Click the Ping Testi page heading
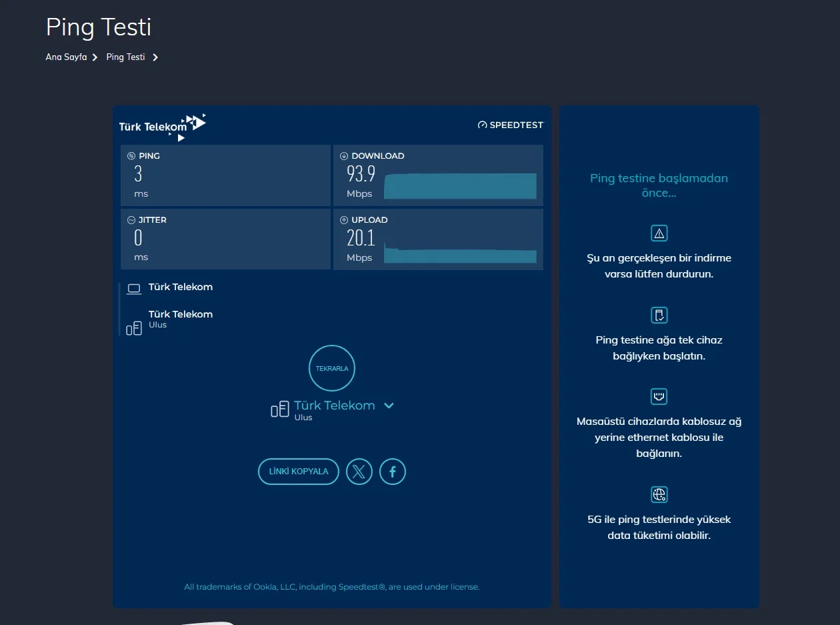Viewport: 840px width, 625px height. click(99, 27)
